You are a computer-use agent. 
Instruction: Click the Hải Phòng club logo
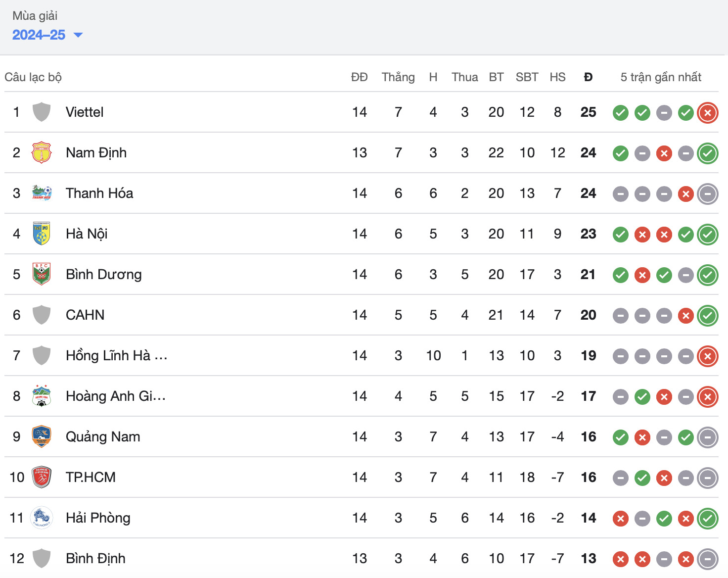[x=42, y=518]
